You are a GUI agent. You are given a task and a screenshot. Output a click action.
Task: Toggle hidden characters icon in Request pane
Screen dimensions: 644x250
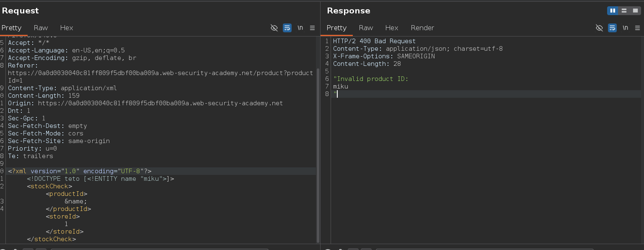274,28
